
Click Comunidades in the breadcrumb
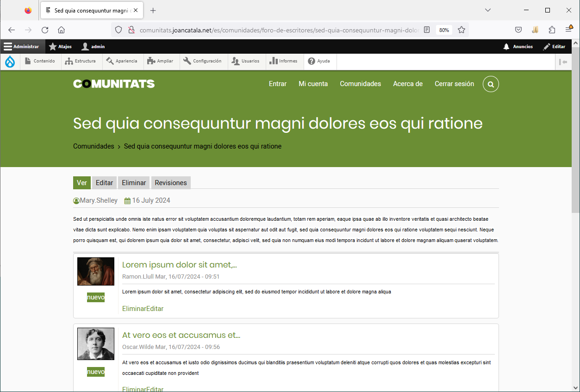click(94, 146)
